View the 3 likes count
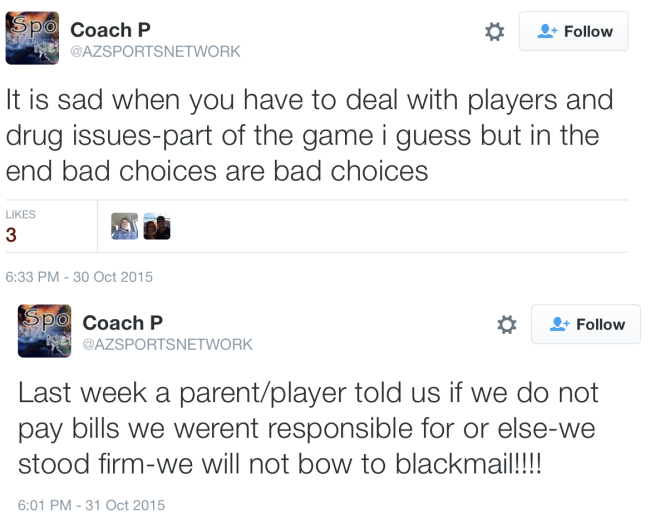This screenshot has height=518, width=660. point(11,235)
